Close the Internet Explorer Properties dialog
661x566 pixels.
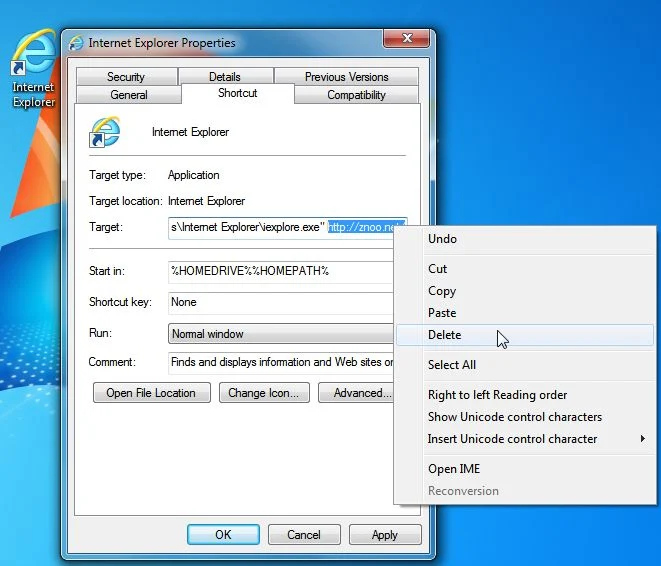(407, 38)
